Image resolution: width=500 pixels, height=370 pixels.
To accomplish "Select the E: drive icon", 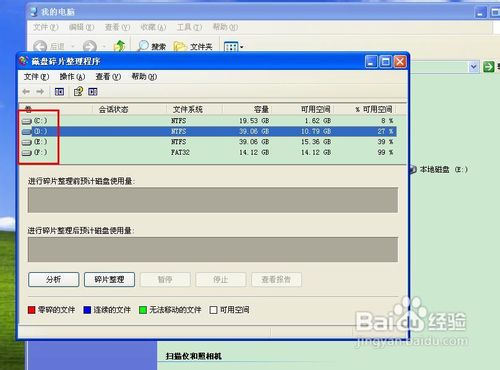I will click(27, 142).
